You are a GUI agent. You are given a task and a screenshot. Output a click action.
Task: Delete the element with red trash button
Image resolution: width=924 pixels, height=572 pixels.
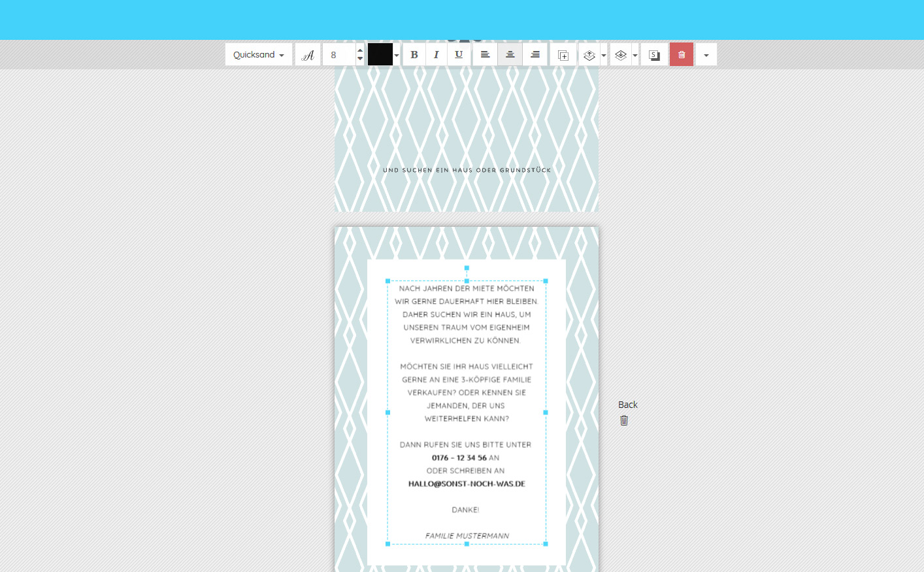(x=682, y=55)
